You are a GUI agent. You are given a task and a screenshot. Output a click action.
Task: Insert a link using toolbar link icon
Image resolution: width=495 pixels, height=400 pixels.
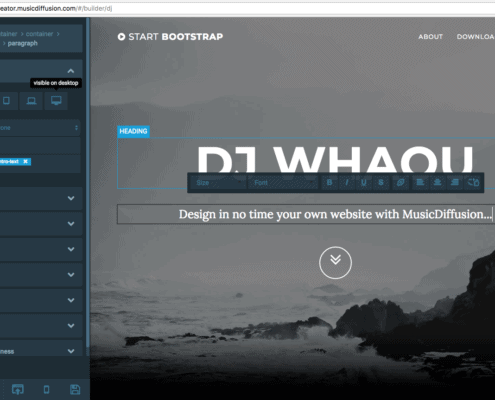point(400,182)
